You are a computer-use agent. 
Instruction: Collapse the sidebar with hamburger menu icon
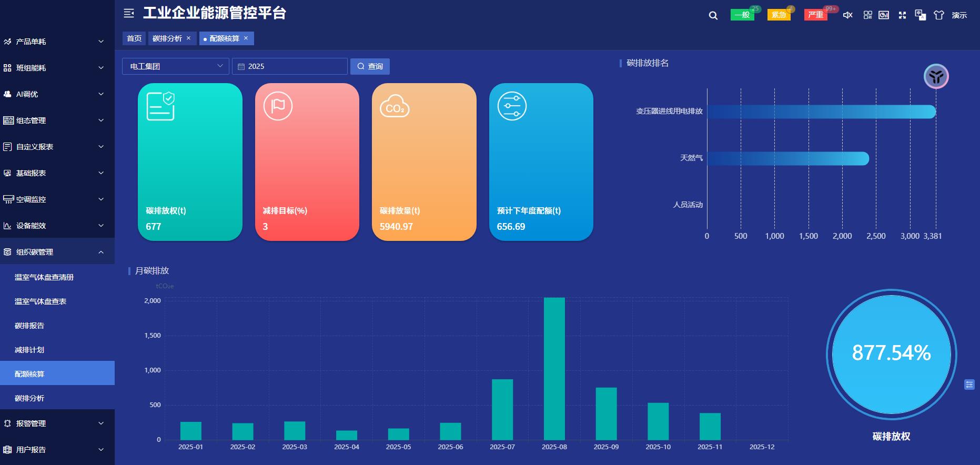(129, 13)
